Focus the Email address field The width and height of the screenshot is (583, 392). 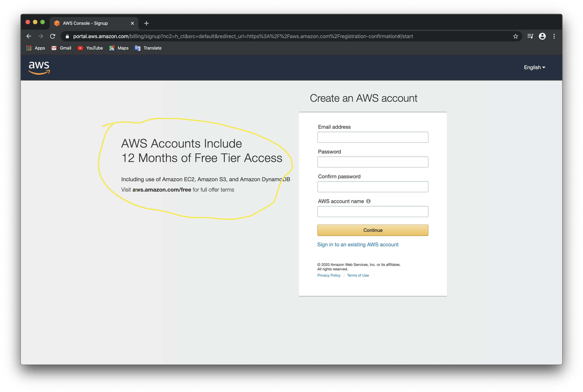pos(373,137)
